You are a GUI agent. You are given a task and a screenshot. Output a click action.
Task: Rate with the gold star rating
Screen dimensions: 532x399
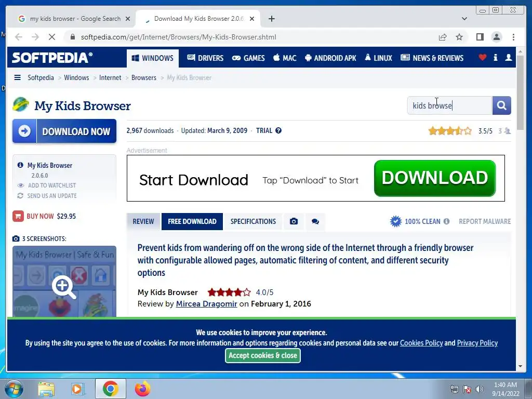[x=450, y=131]
